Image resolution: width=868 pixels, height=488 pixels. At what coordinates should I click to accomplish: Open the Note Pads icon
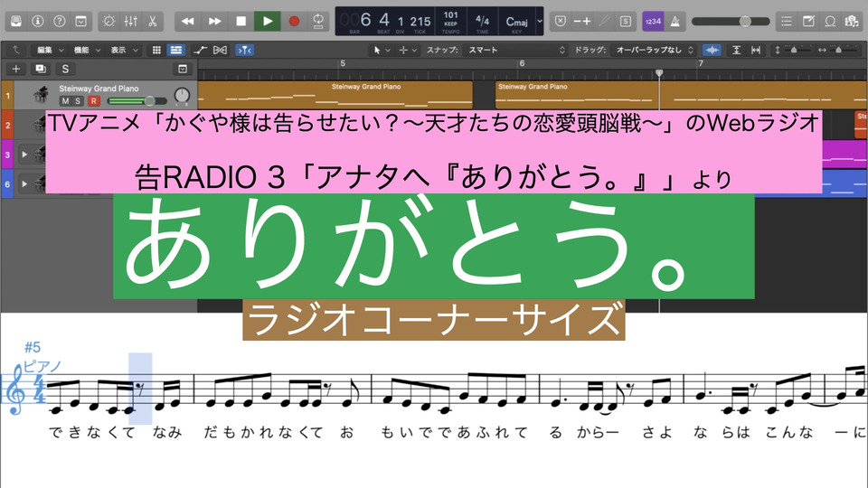click(808, 21)
